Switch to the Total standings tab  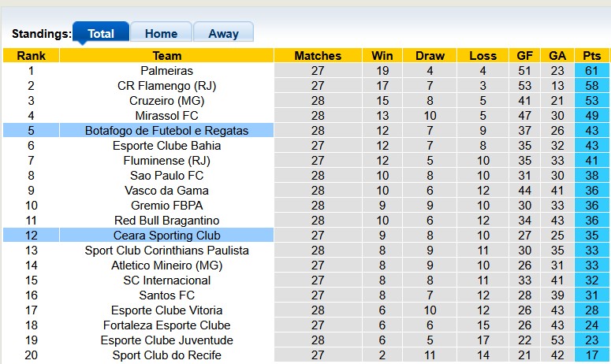(101, 34)
